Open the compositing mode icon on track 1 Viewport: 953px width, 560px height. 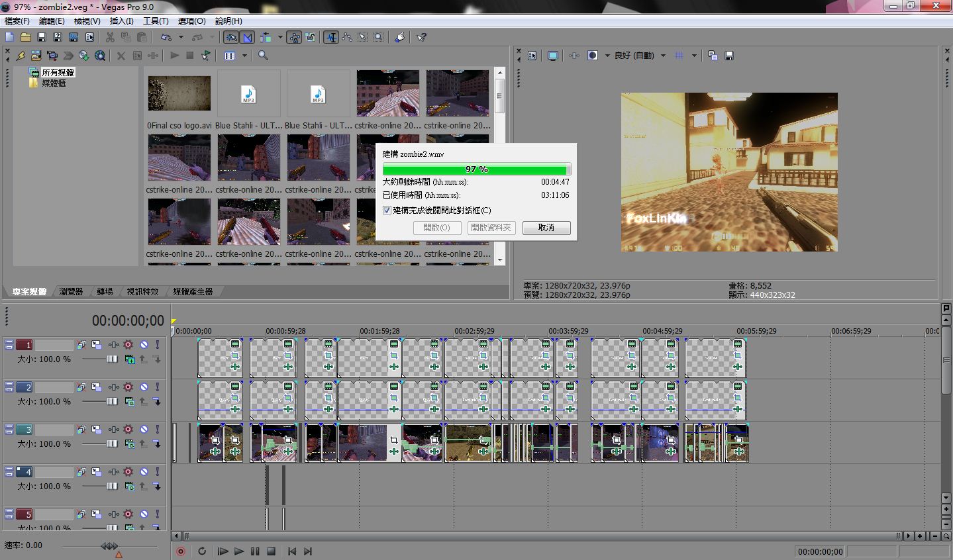pos(130,359)
